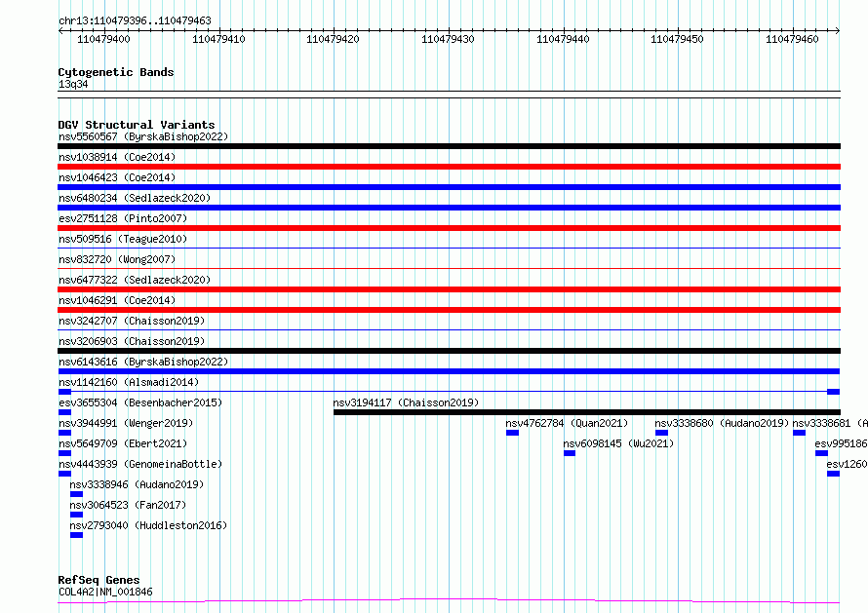
Task: Click the DGV Structural Variants track heading
Action: tap(136, 125)
